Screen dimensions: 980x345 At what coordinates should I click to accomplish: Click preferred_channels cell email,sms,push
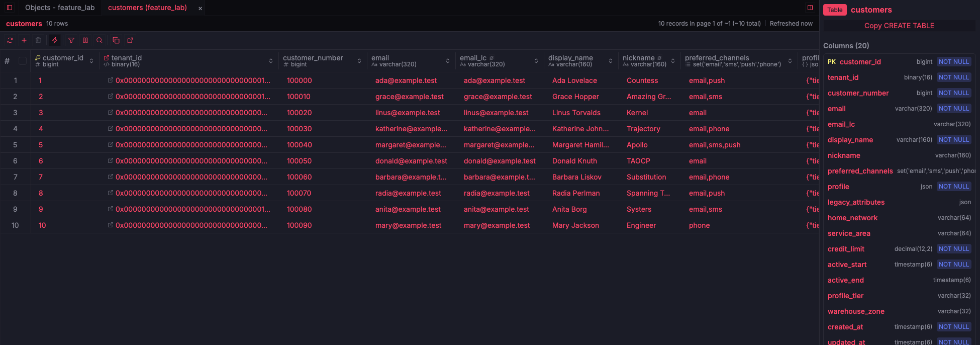coord(715,145)
